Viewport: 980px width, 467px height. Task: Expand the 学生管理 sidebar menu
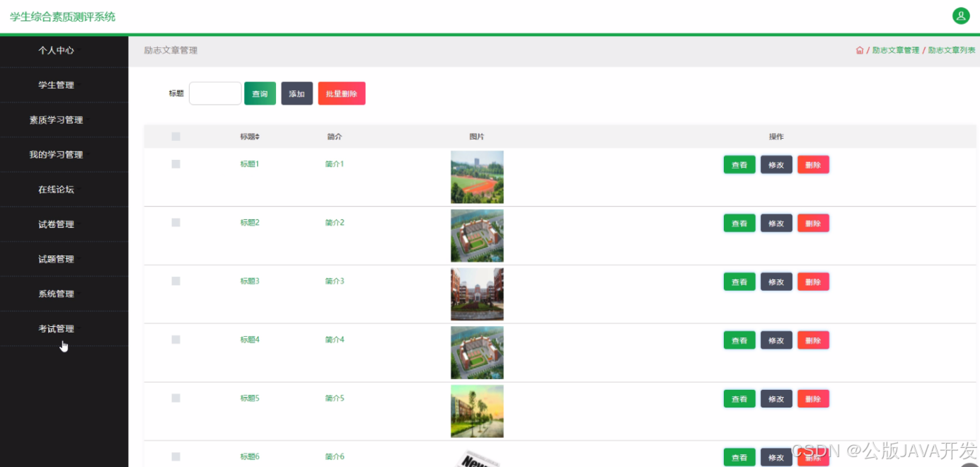pos(64,85)
